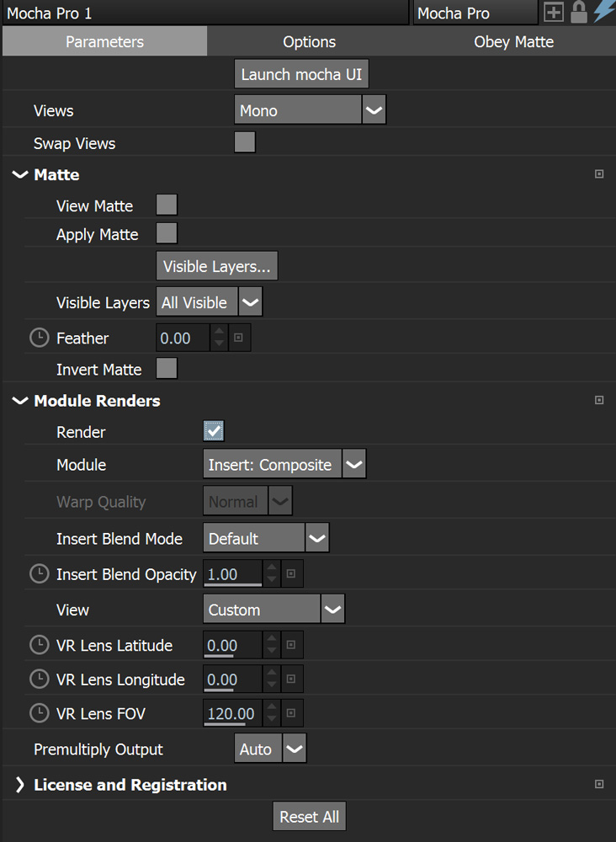Switch to the Parameters tab
The image size is (616, 842).
coord(104,41)
